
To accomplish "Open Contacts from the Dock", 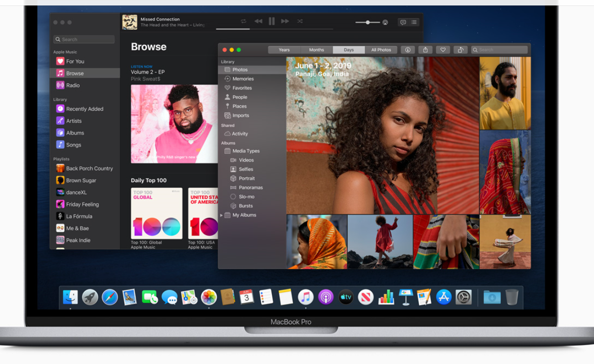I will pos(228,297).
